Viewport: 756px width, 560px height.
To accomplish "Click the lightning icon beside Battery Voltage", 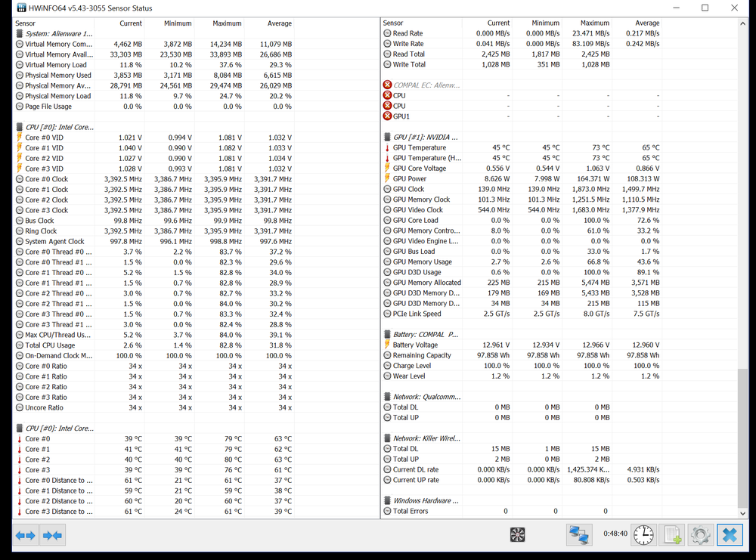I will pyautogui.click(x=387, y=345).
